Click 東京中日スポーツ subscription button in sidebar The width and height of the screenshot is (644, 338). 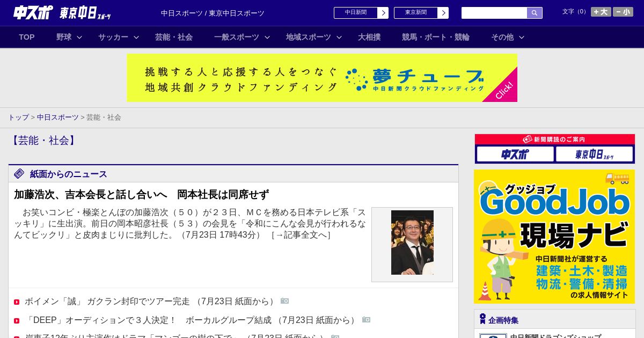[594, 155]
